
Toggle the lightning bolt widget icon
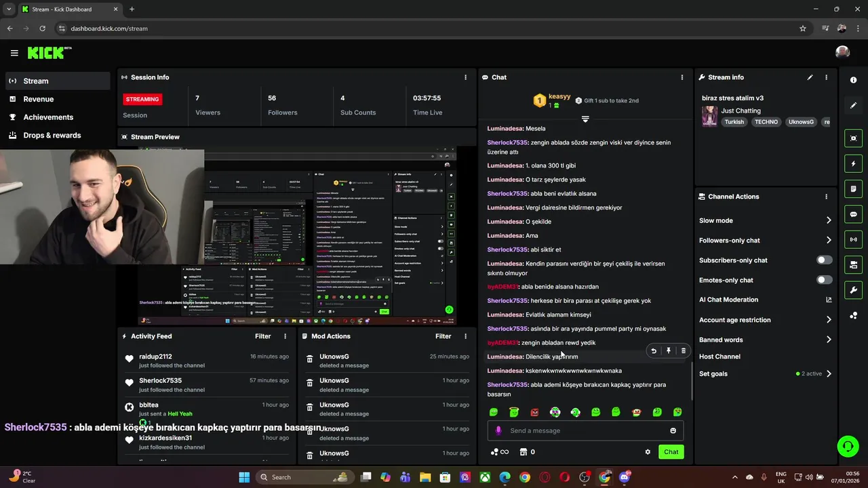coord(853,163)
